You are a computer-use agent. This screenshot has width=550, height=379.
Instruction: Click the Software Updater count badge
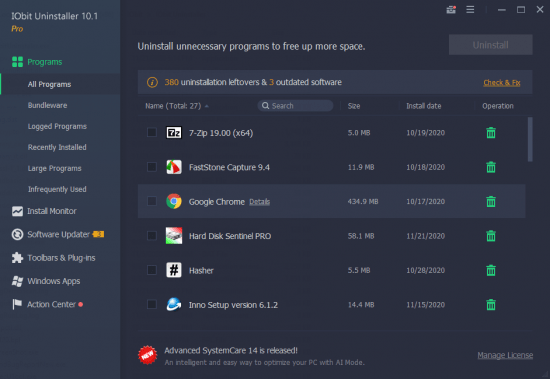[98, 234]
